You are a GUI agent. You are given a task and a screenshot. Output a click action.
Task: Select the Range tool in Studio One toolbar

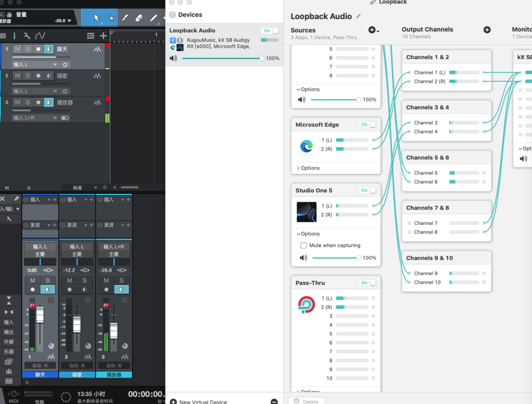click(111, 18)
